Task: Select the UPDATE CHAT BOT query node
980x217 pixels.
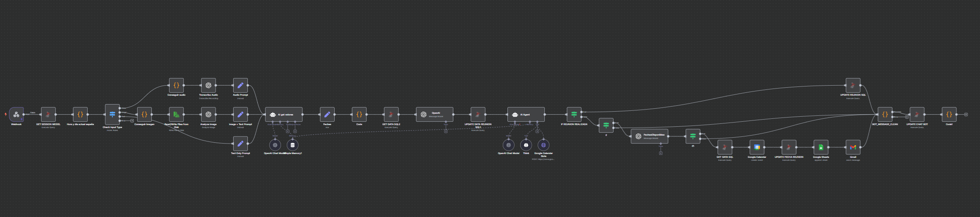Action: point(917,114)
